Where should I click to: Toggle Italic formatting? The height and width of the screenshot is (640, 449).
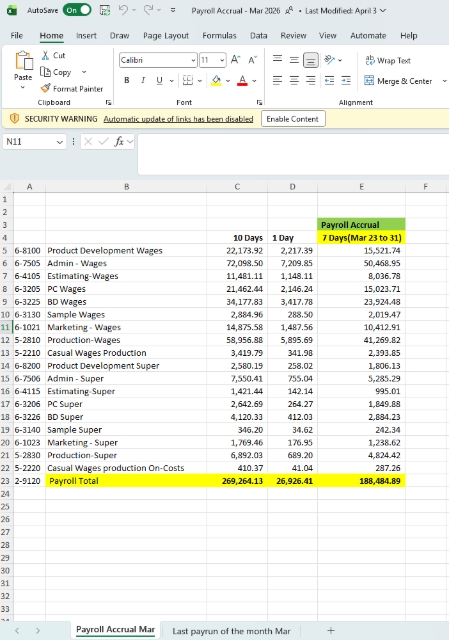tap(143, 80)
